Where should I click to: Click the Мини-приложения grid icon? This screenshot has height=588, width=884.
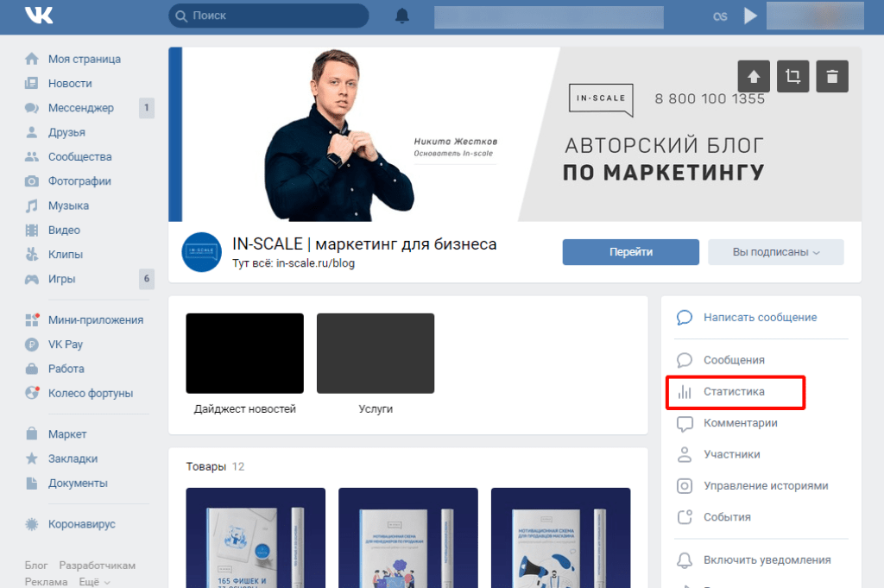point(32,319)
